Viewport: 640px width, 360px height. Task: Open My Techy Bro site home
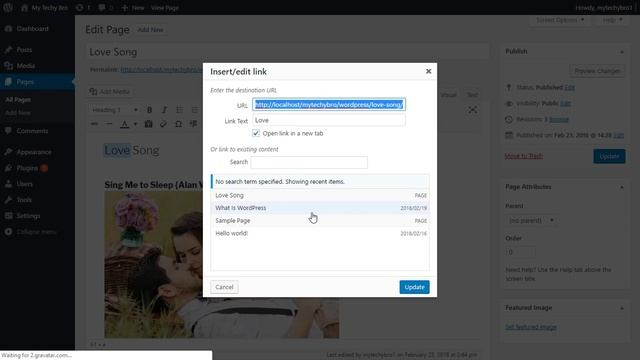44,7
